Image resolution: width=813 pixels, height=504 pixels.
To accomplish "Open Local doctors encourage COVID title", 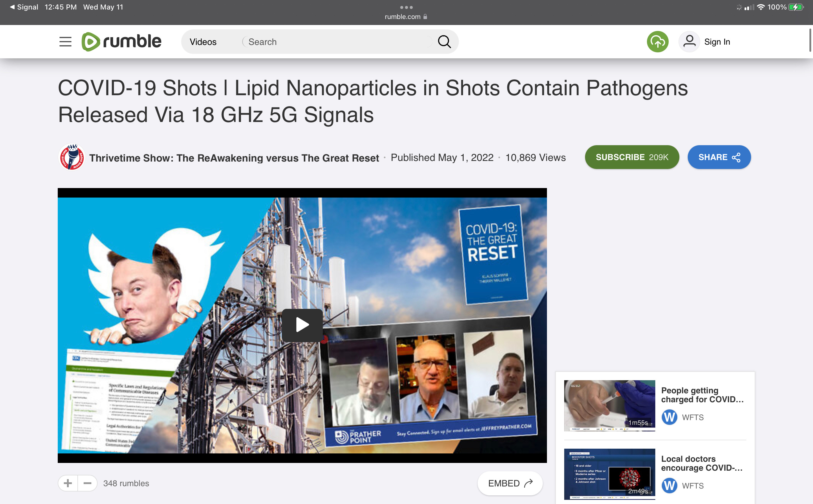I will [x=702, y=463].
